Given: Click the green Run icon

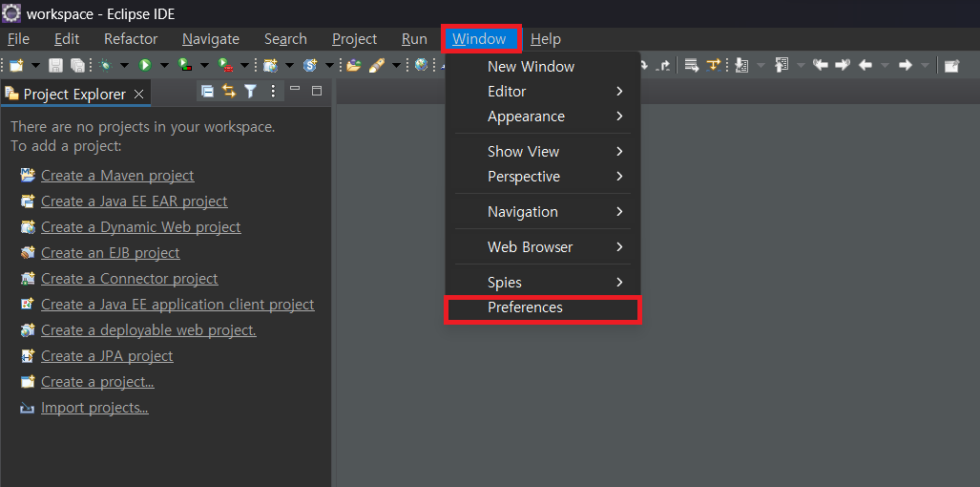Looking at the screenshot, I should [145, 65].
